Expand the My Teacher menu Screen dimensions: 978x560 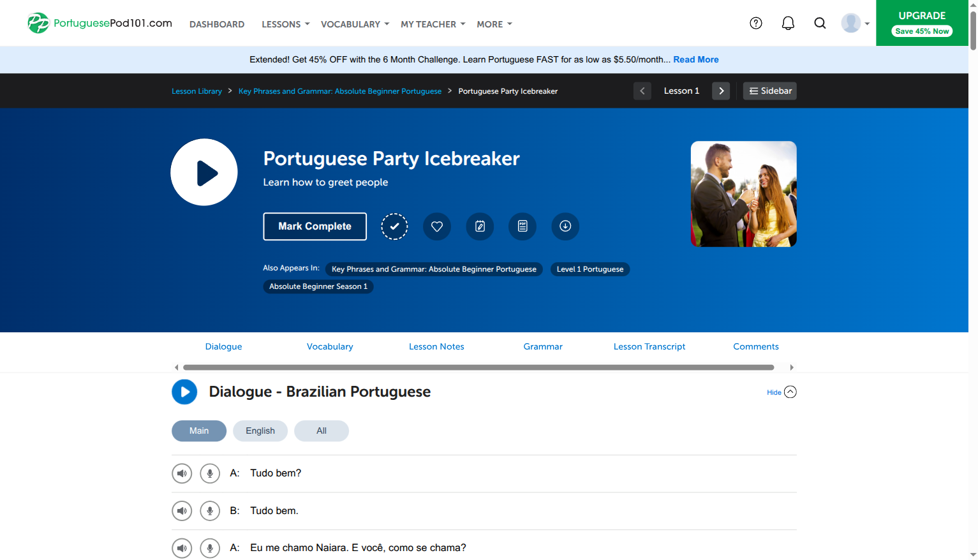[x=433, y=24]
